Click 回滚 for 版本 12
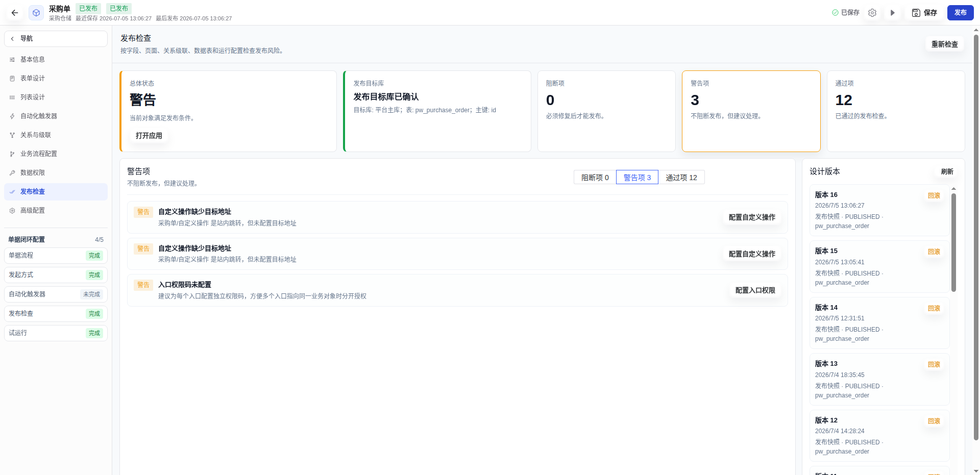This screenshot has height=475, width=980. [934, 421]
